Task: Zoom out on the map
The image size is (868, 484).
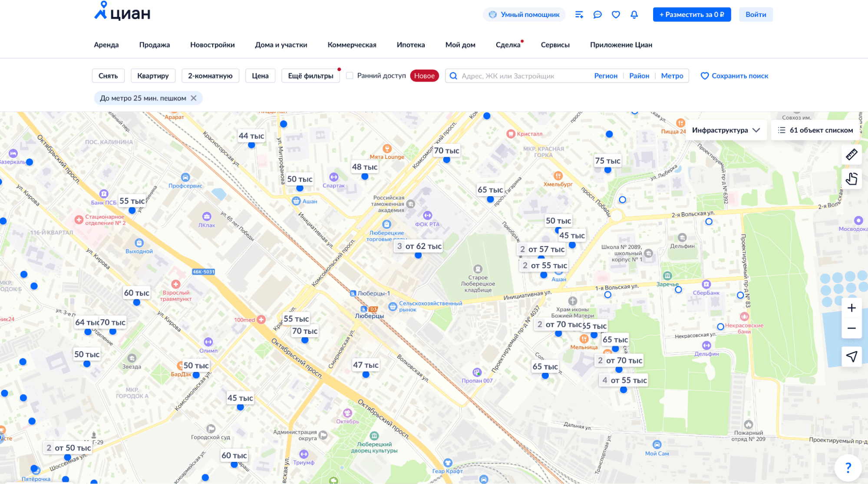Action: click(851, 328)
